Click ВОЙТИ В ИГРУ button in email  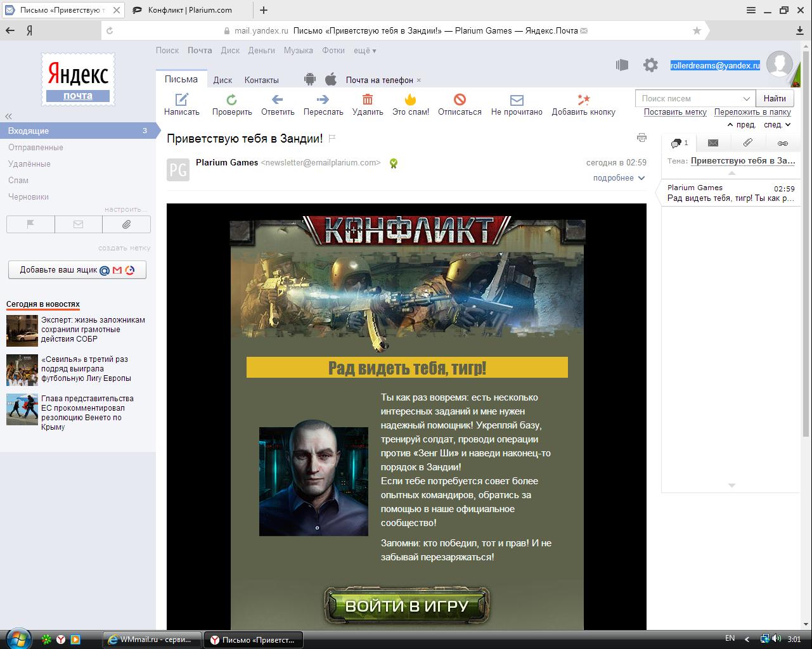pos(407,605)
